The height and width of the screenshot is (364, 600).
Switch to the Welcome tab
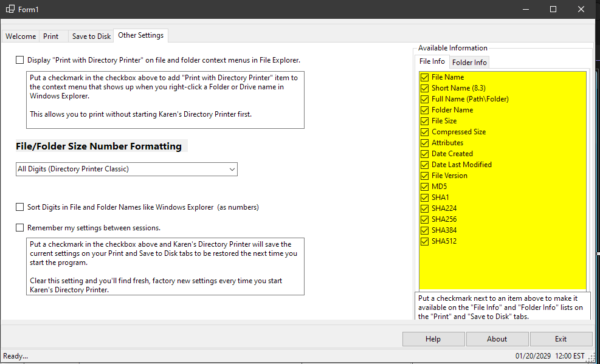(x=21, y=36)
